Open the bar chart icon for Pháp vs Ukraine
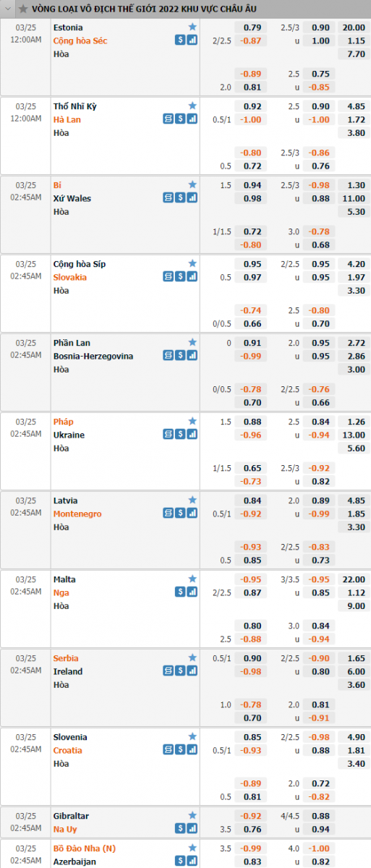 click(x=192, y=435)
